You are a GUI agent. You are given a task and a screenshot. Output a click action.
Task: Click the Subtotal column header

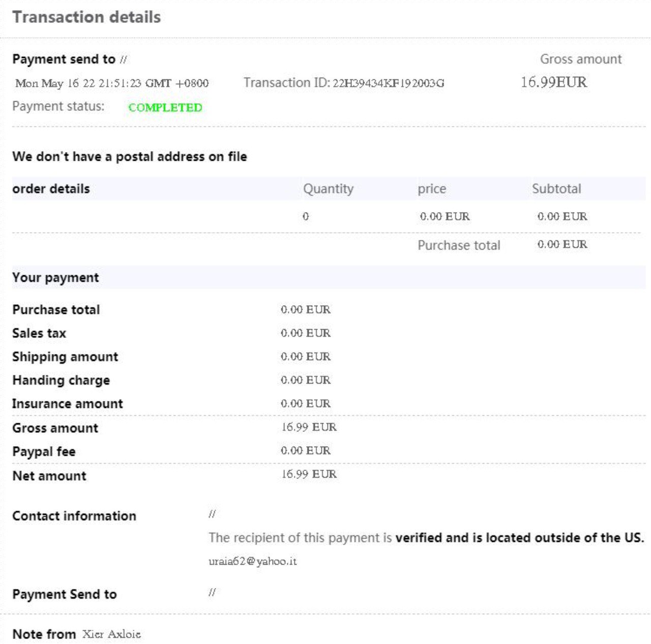tap(556, 189)
